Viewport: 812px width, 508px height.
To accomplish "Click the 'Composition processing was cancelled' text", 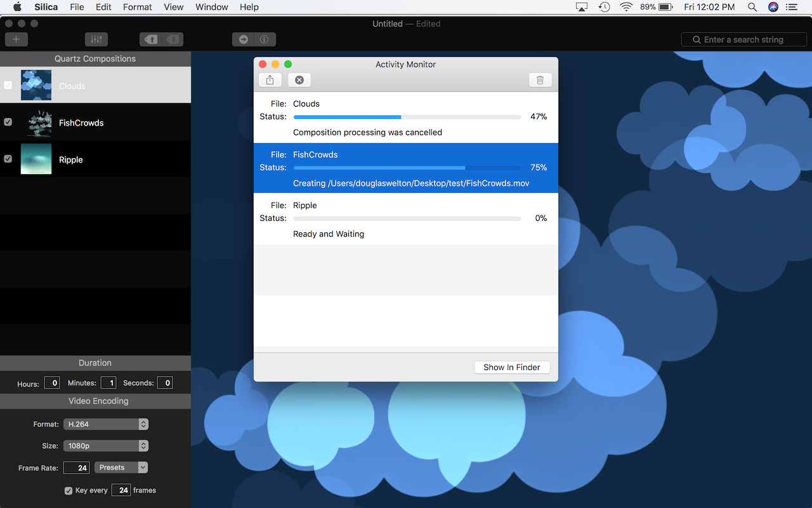I will 367,133.
